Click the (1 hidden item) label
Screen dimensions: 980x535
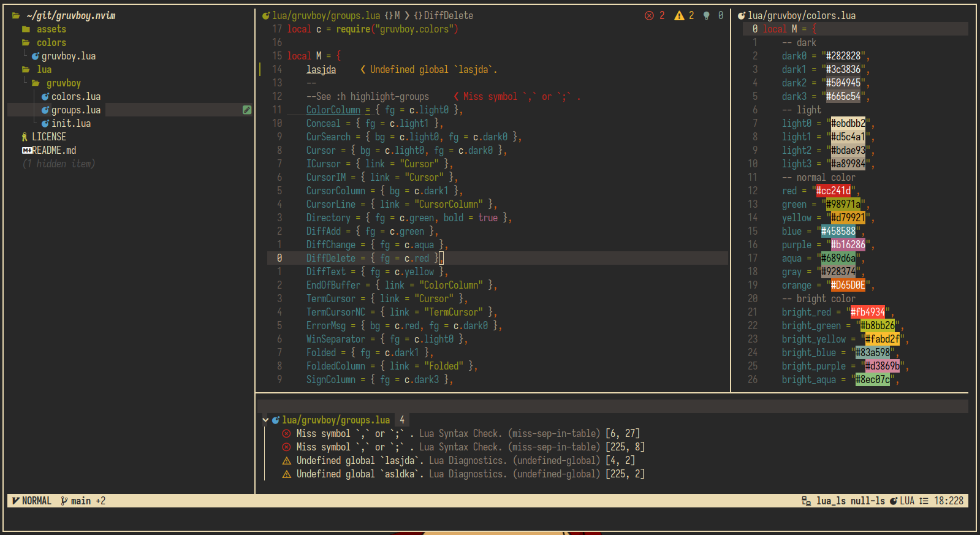(59, 164)
